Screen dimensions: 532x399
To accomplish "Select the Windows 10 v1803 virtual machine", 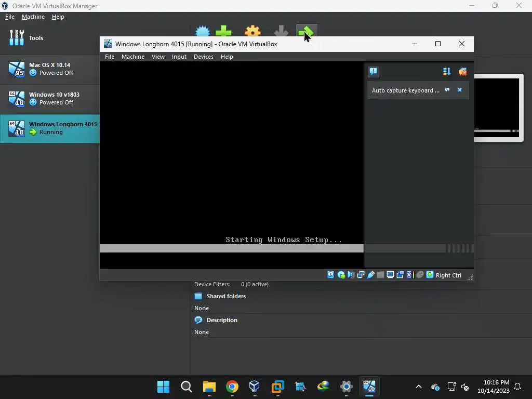I will pyautogui.click(x=49, y=98).
